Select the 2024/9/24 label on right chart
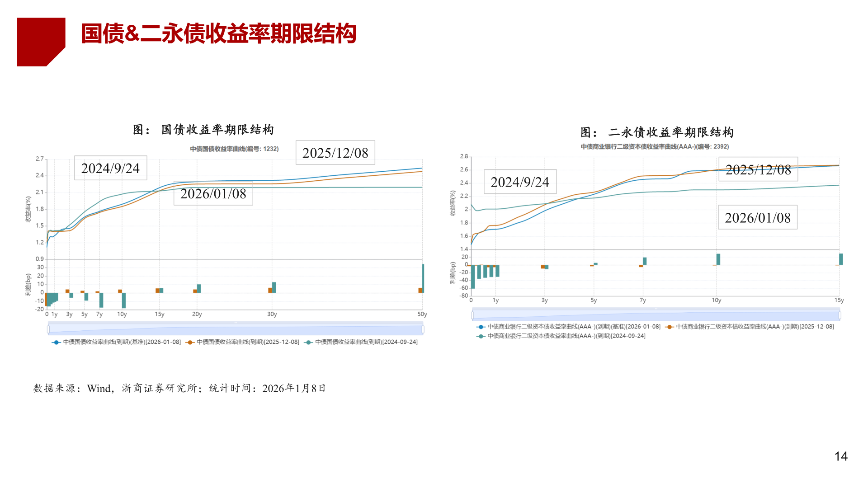 coord(520,182)
